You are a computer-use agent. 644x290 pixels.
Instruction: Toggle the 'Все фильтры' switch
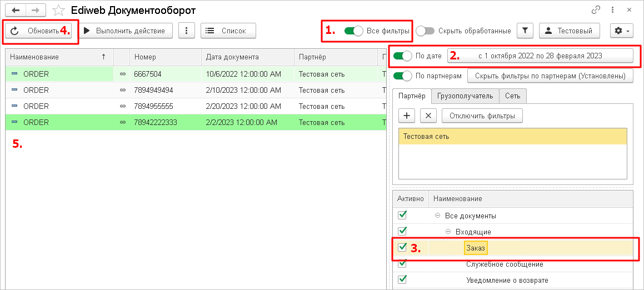click(x=353, y=31)
